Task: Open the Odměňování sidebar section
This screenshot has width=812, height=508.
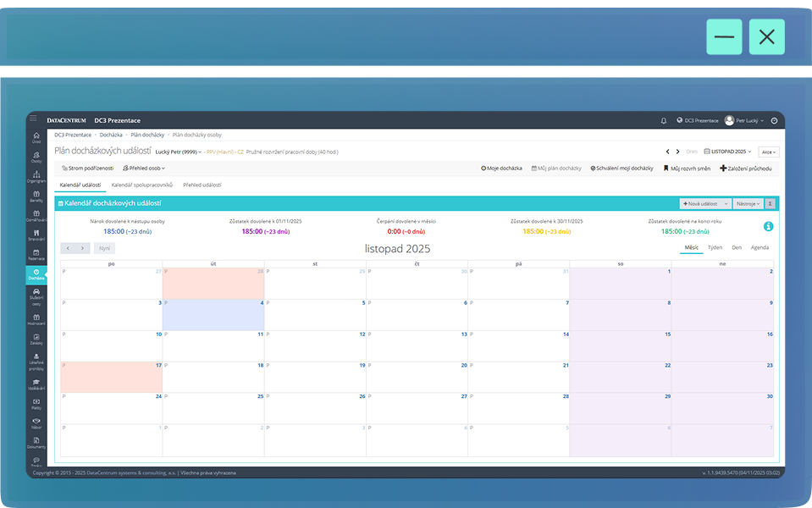Action: click(36, 216)
